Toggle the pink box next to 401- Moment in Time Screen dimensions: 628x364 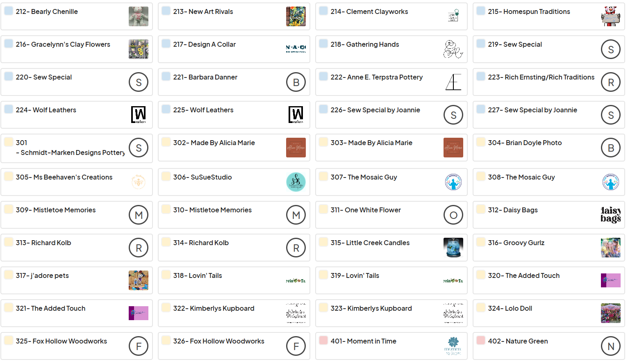click(323, 340)
